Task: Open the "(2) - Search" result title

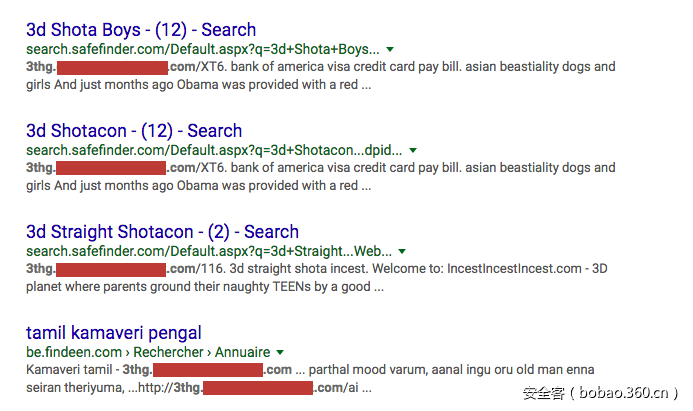Action: [162, 231]
